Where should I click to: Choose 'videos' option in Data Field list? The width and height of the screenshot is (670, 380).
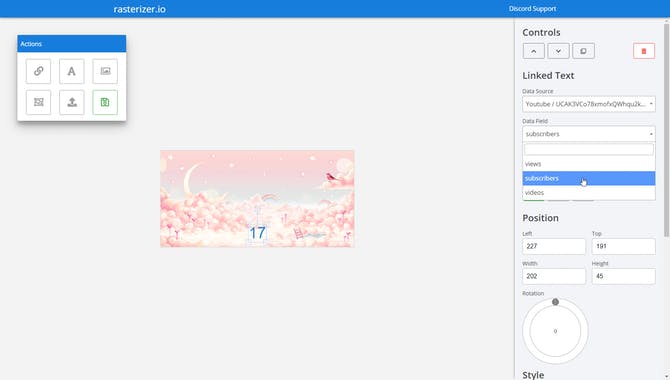(588, 193)
